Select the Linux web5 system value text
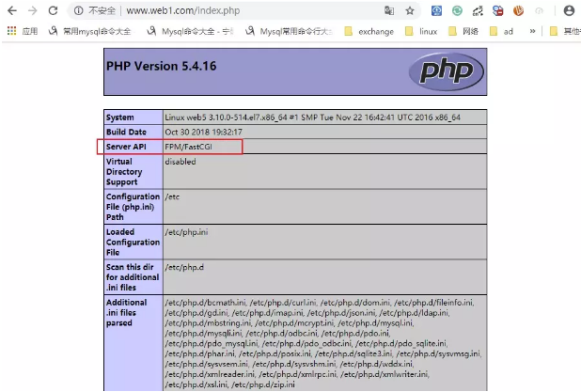 click(312, 118)
